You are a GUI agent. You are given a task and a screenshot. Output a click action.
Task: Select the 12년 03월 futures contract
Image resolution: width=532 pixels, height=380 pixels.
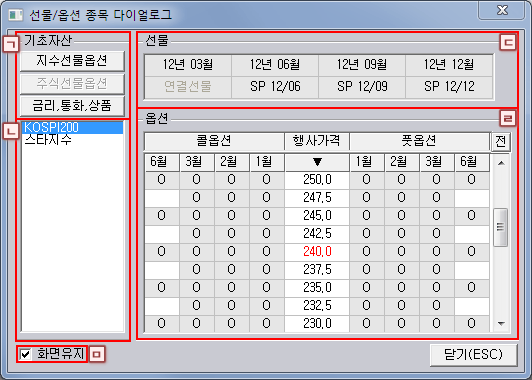pyautogui.click(x=188, y=64)
